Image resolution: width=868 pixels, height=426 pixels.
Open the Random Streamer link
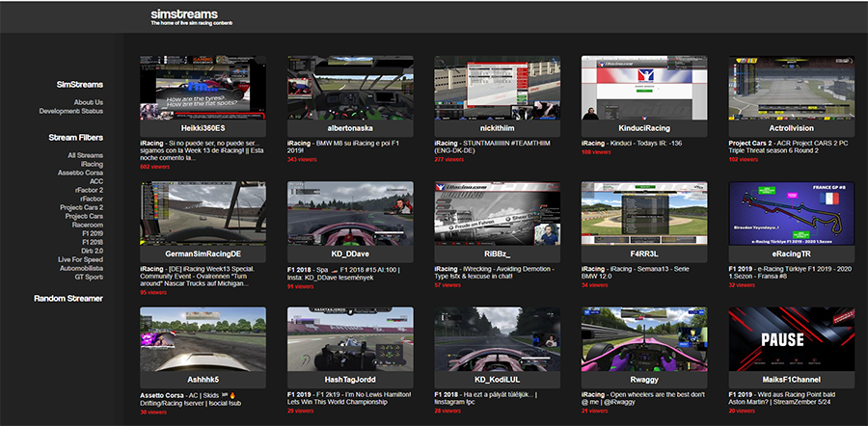click(x=68, y=298)
